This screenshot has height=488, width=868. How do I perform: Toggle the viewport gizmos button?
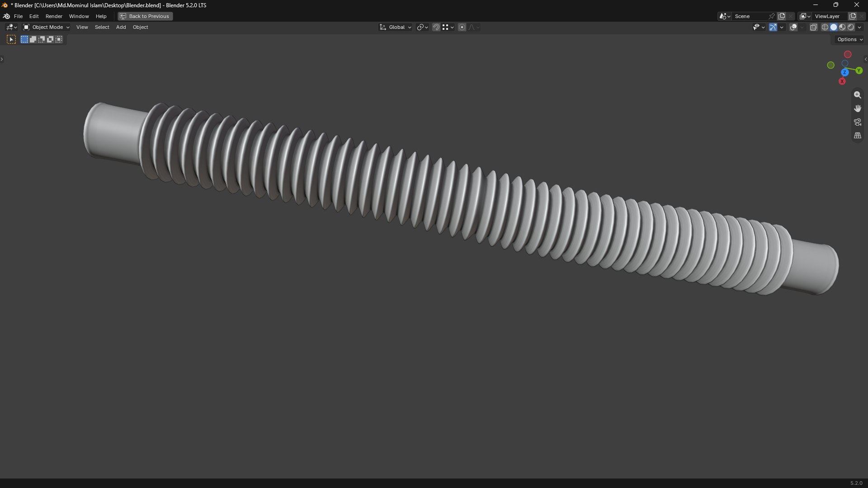tap(773, 27)
